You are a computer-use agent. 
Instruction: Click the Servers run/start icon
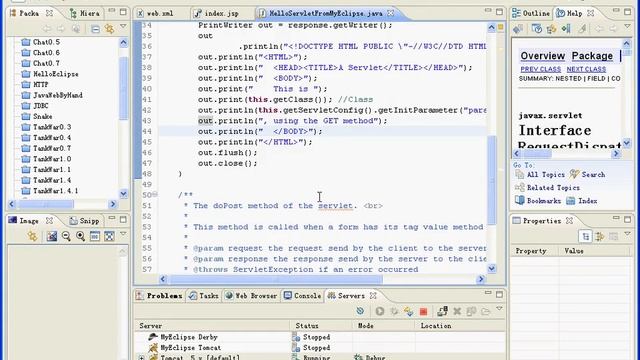click(x=380, y=311)
